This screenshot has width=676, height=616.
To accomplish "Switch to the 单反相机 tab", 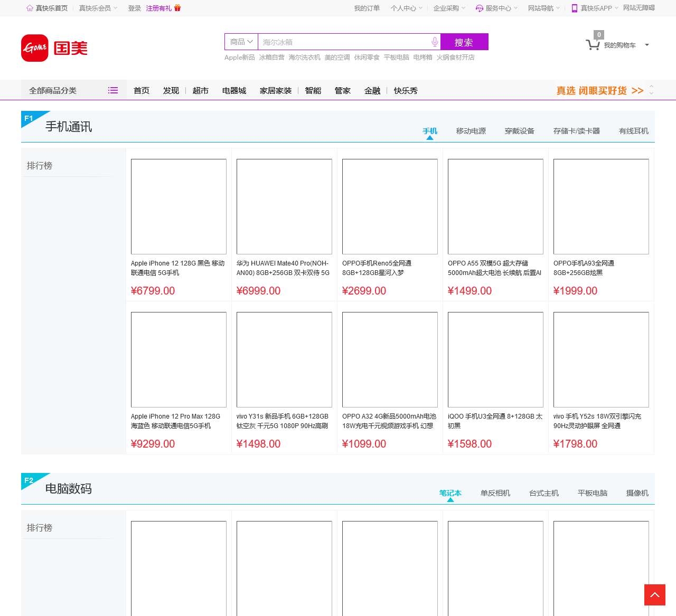I will coord(495,493).
